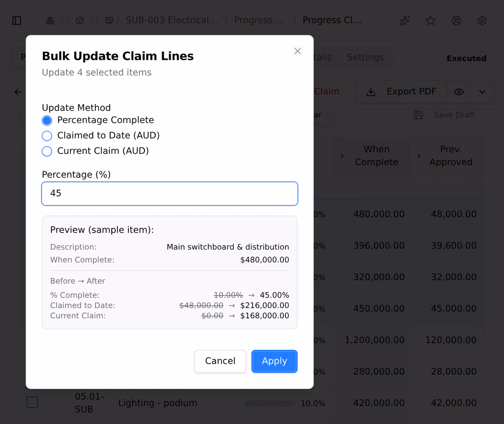Expand the Prev. Approved column chevron
Viewport: 504px width, 424px height.
pyautogui.click(x=419, y=156)
